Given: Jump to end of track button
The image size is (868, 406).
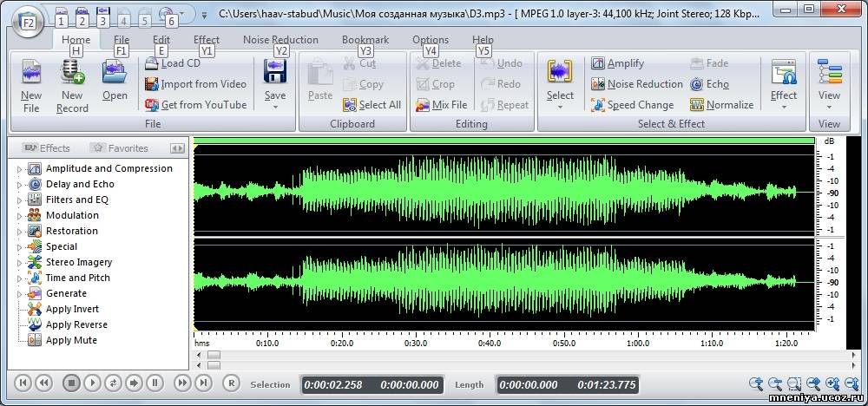Looking at the screenshot, I should tap(203, 383).
